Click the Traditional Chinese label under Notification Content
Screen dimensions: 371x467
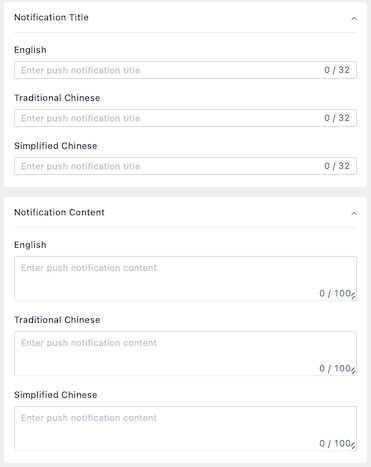[x=57, y=320]
